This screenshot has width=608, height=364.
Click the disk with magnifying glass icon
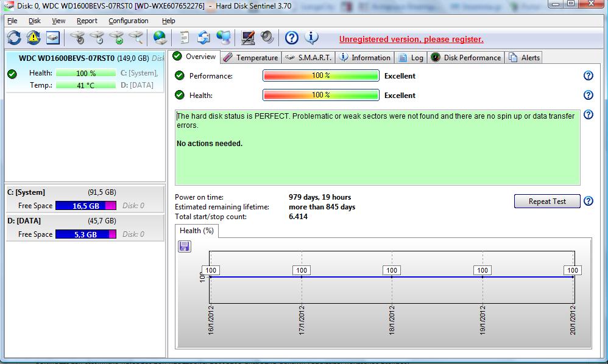[x=136, y=38]
